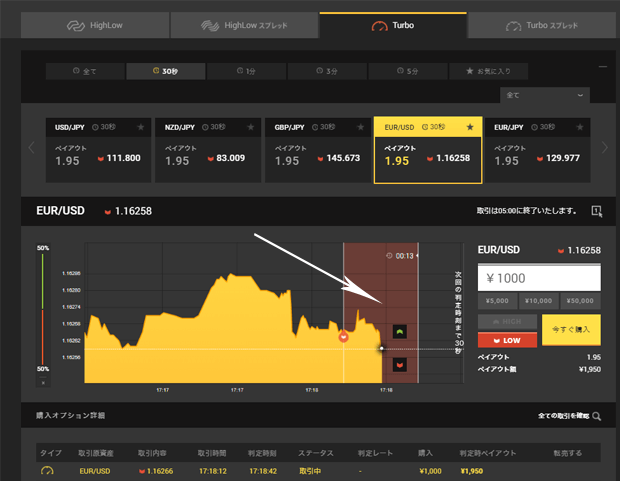Open the 全て asset dropdown
The width and height of the screenshot is (620, 481).
pos(545,95)
